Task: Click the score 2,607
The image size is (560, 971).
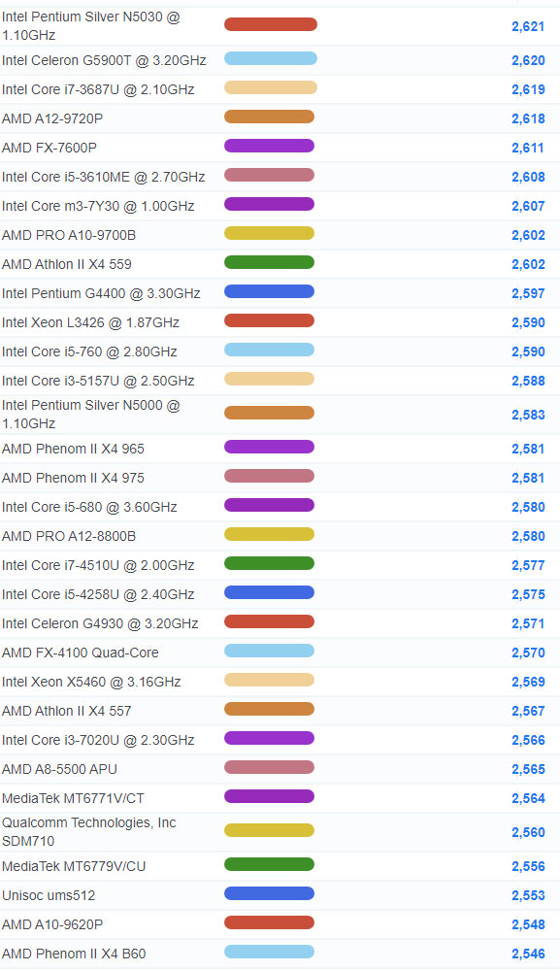Action: point(528,206)
